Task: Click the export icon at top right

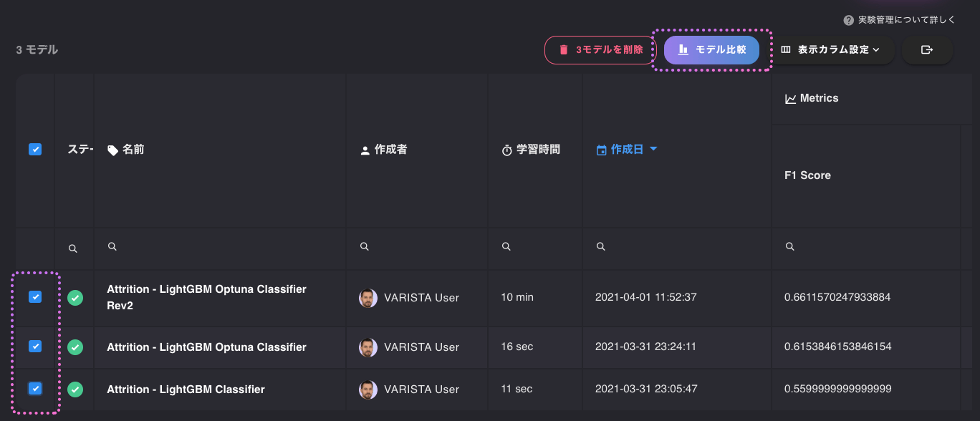Action: (928, 49)
